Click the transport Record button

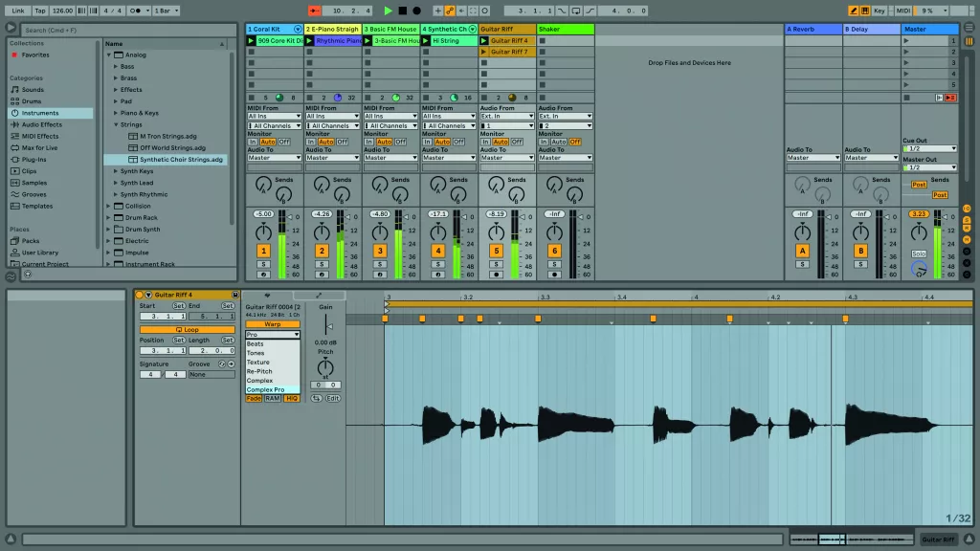[x=416, y=11]
